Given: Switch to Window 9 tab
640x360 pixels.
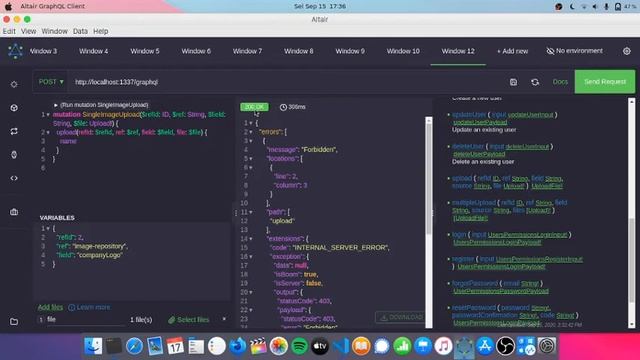Looking at the screenshot, I should click(350, 51).
